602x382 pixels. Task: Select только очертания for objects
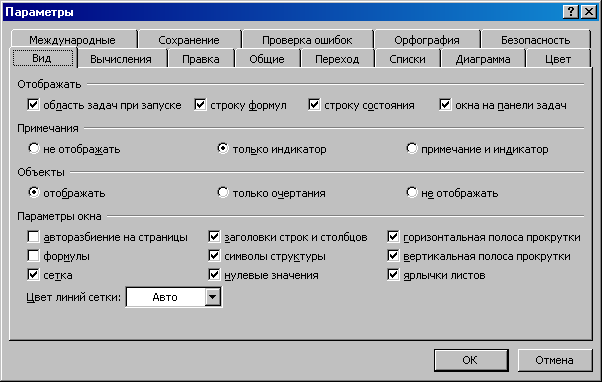point(223,192)
